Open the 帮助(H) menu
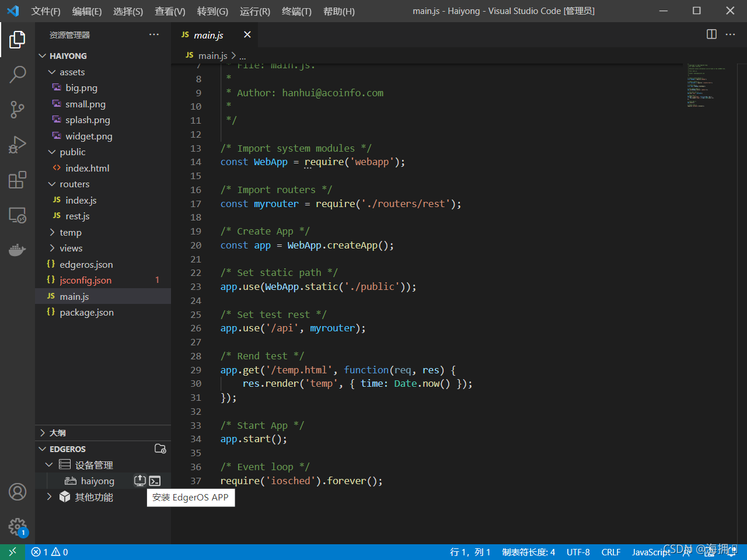The image size is (747, 560). tap(339, 11)
